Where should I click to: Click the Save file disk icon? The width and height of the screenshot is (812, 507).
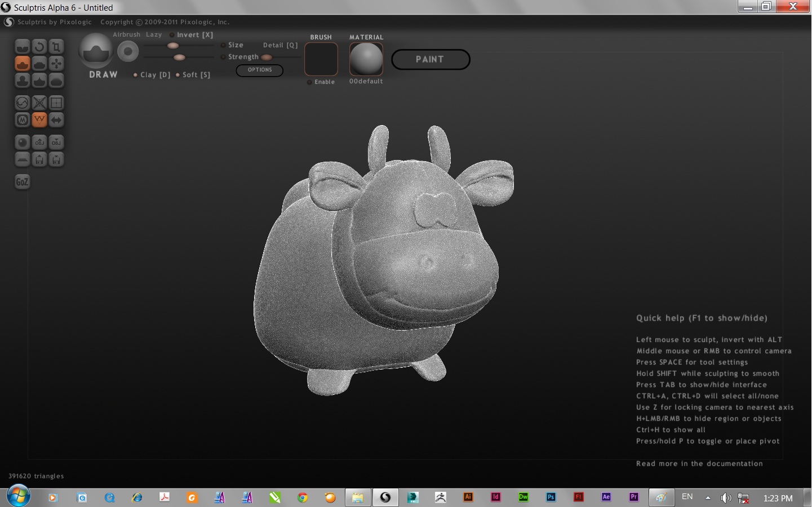point(56,159)
